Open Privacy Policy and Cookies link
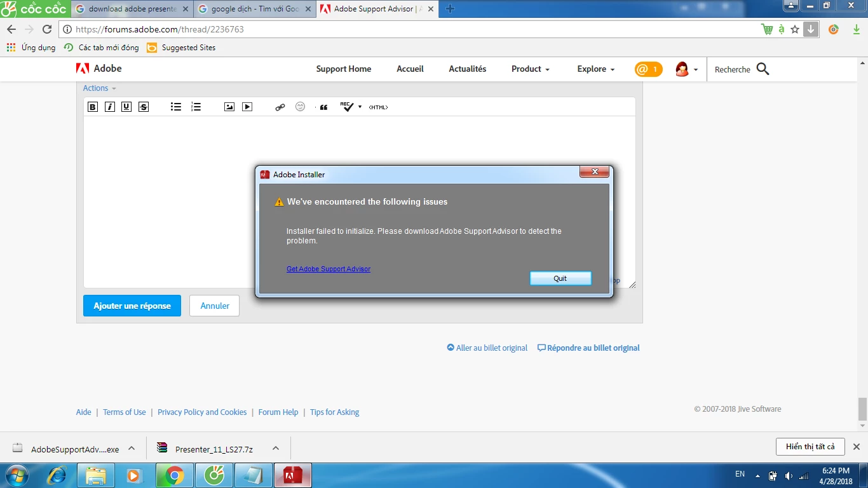This screenshot has height=488, width=868. click(202, 412)
